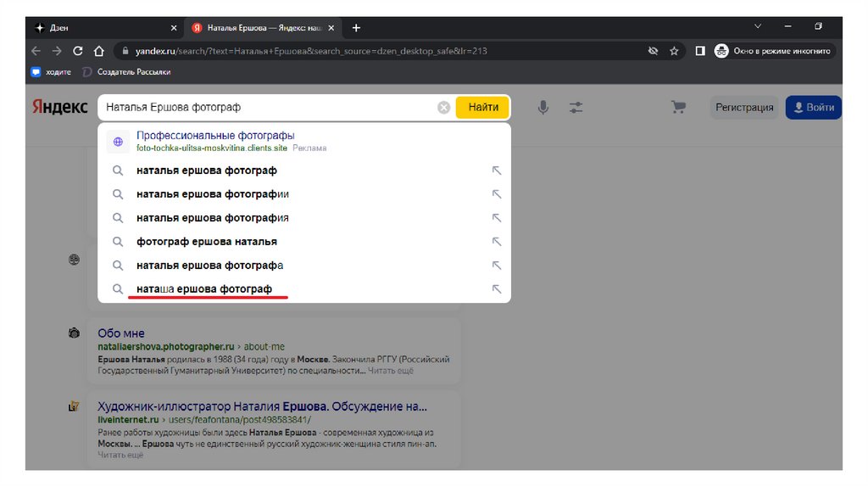Image resolution: width=868 pixels, height=487 pixels.
Task: Insert наталья ершова фотограф via its arrow icon
Action: (x=497, y=171)
